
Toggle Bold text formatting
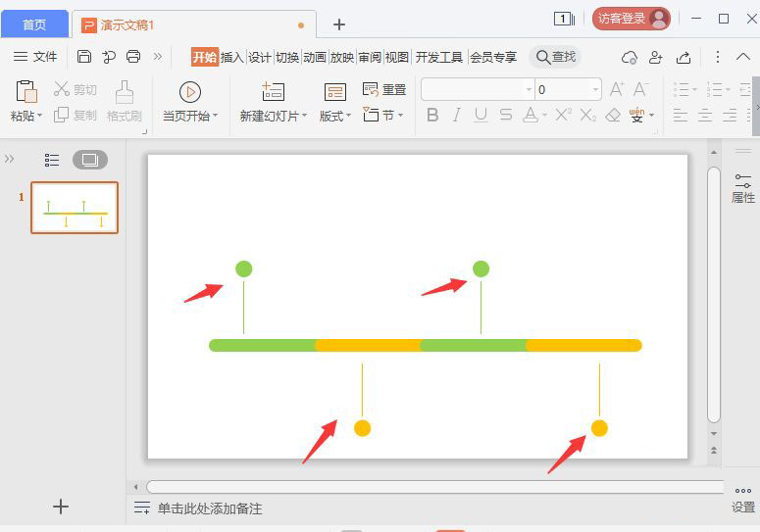point(432,116)
